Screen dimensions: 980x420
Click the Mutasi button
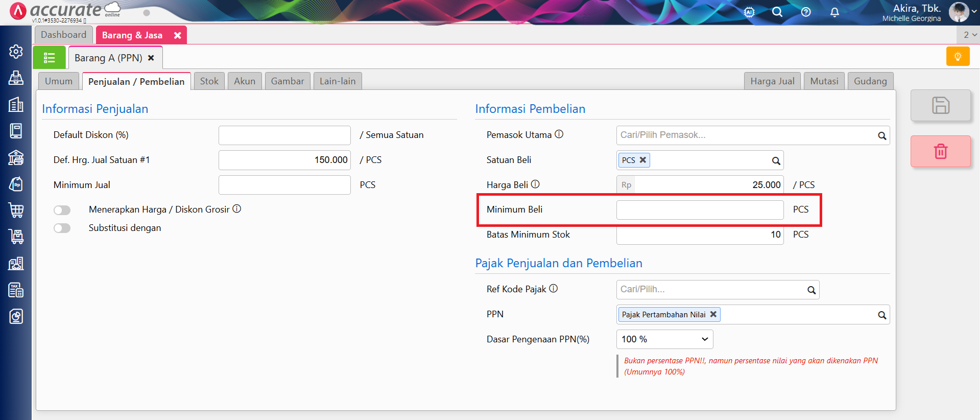(824, 81)
